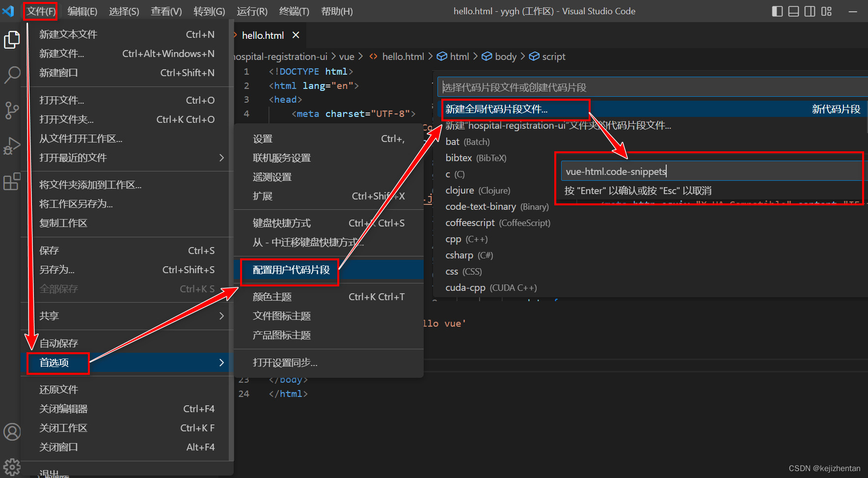The image size is (868, 478).
Task: Select 配置用户代码片段 submenu entry
Action: point(328,270)
